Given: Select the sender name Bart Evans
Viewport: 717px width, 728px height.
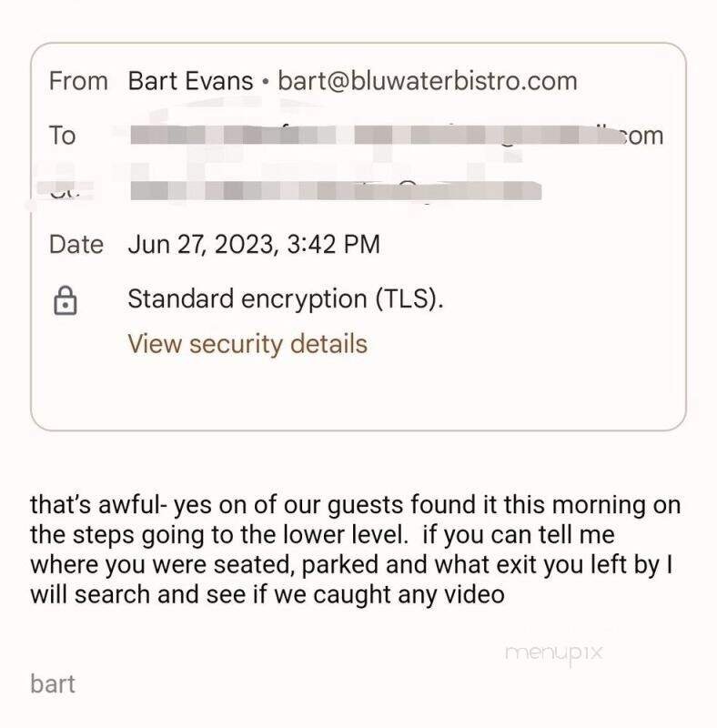Looking at the screenshot, I should point(190,81).
